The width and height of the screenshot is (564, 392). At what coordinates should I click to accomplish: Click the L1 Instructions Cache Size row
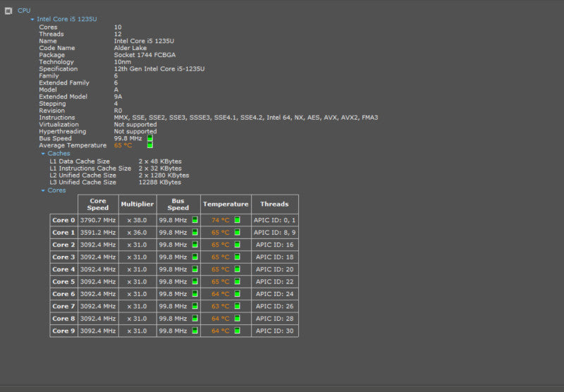tap(116, 169)
